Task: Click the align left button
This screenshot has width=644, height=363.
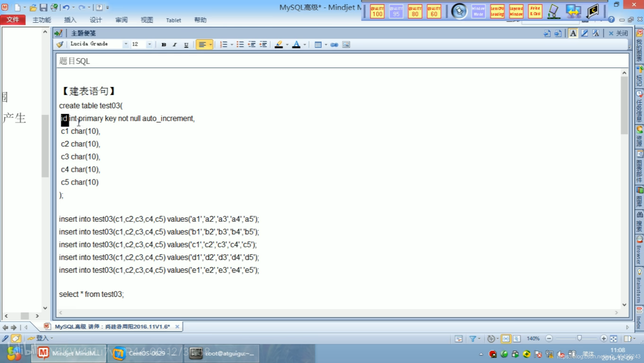Action: click(202, 44)
